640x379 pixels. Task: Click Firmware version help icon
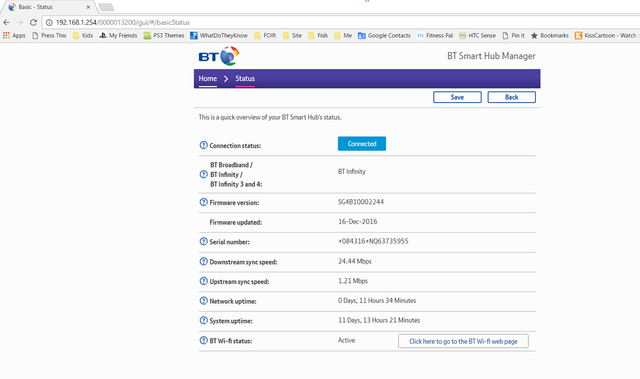[x=203, y=202]
